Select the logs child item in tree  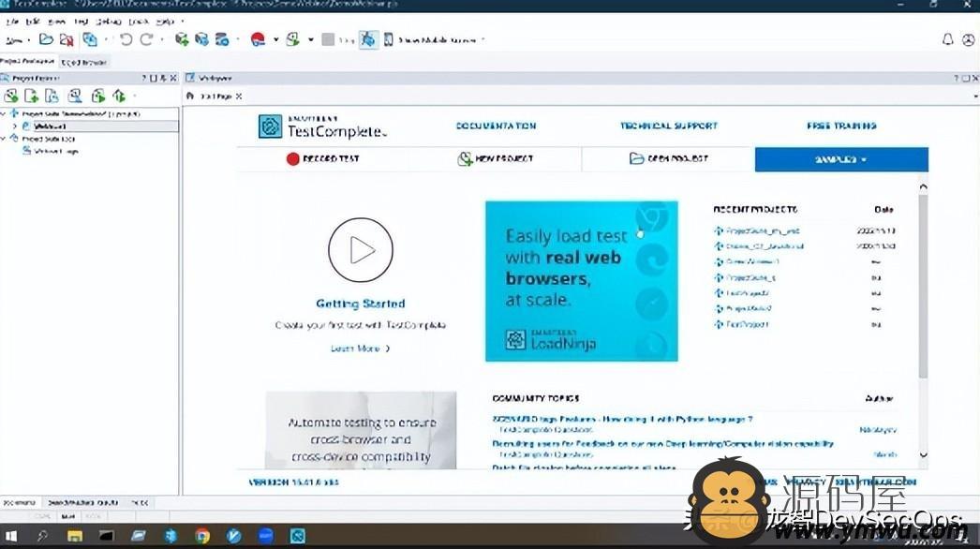[55, 152]
